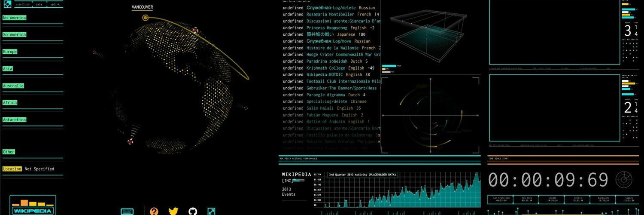Select the satellite tab
Screen dimensions: 644x215
22,4
